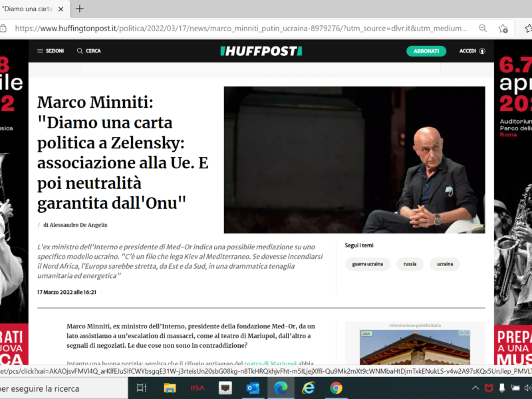Open Task View on taskbar
This screenshot has width=532, height=399.
(x=141, y=388)
